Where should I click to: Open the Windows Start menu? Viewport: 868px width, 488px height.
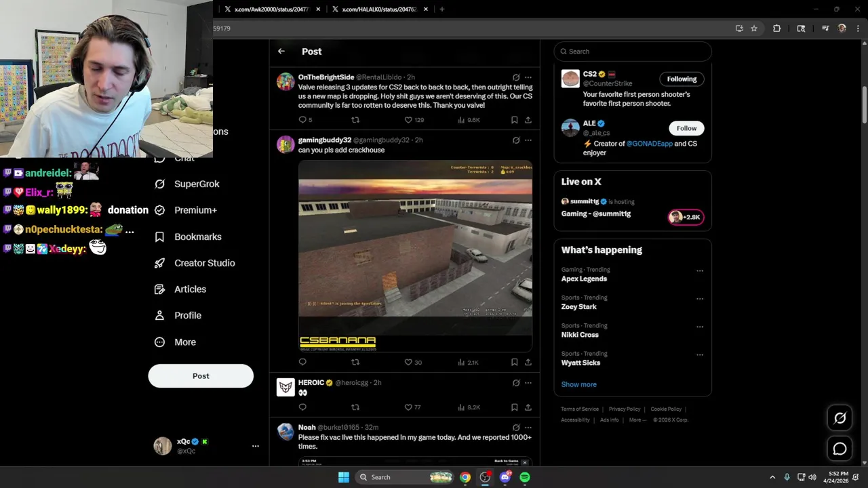pyautogui.click(x=344, y=477)
